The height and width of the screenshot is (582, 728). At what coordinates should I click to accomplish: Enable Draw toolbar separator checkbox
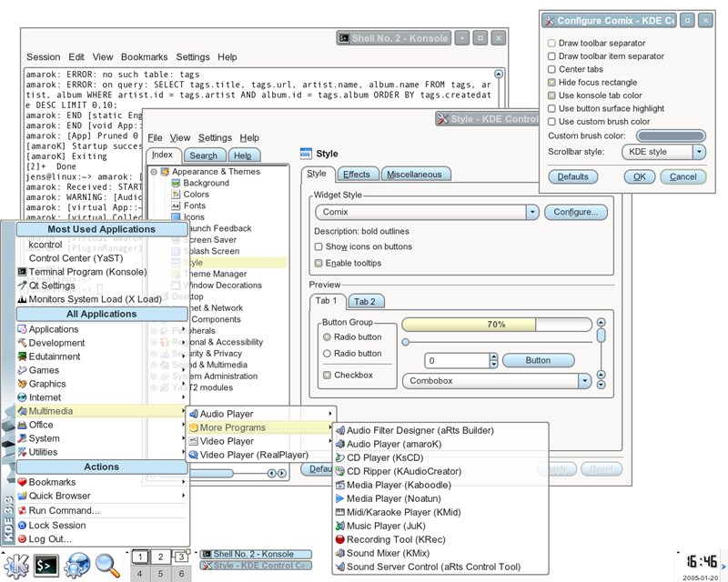point(551,43)
